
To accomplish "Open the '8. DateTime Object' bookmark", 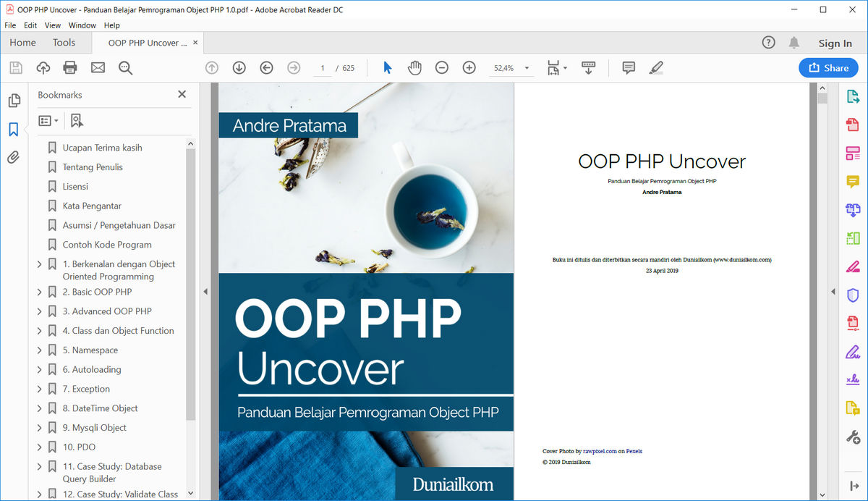I will tap(100, 408).
